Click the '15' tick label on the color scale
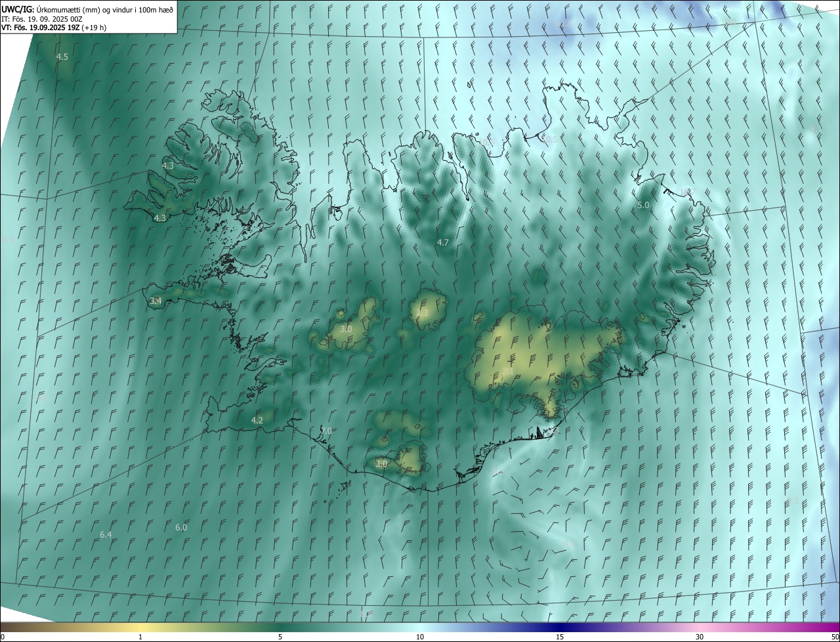This screenshot has width=840, height=642. [x=560, y=637]
